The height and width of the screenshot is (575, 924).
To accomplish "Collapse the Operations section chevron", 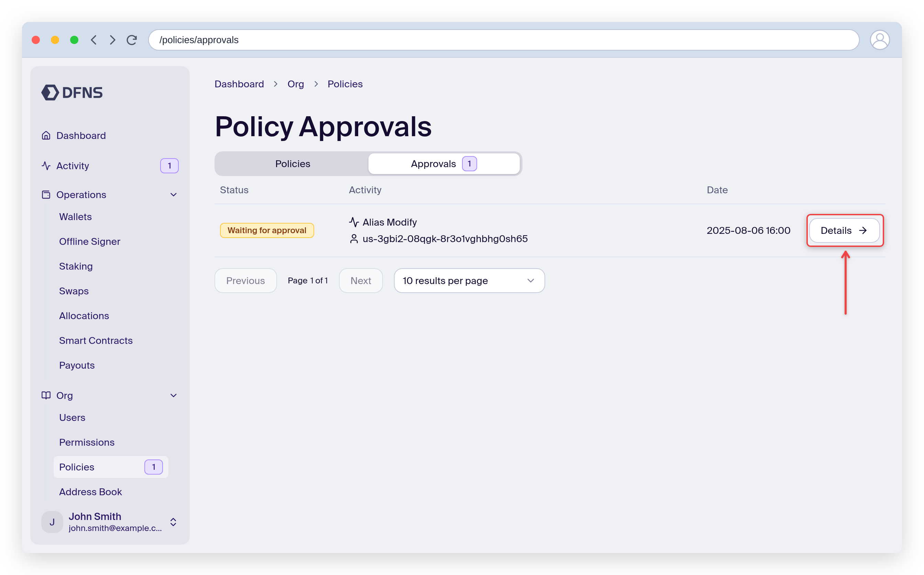I will 174,195.
